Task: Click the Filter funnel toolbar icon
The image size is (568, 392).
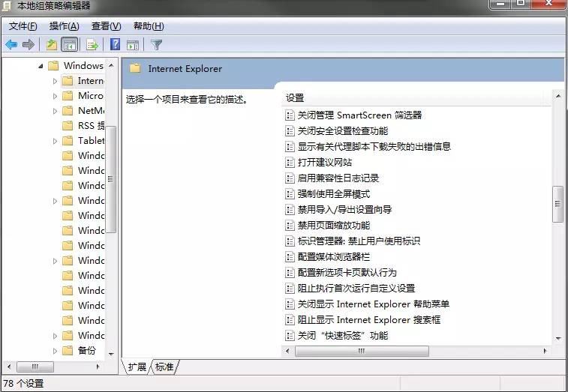Action: tap(156, 45)
